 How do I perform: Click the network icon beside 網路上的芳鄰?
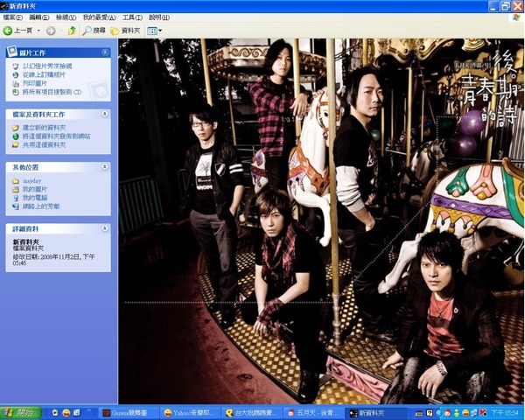pyautogui.click(x=16, y=206)
